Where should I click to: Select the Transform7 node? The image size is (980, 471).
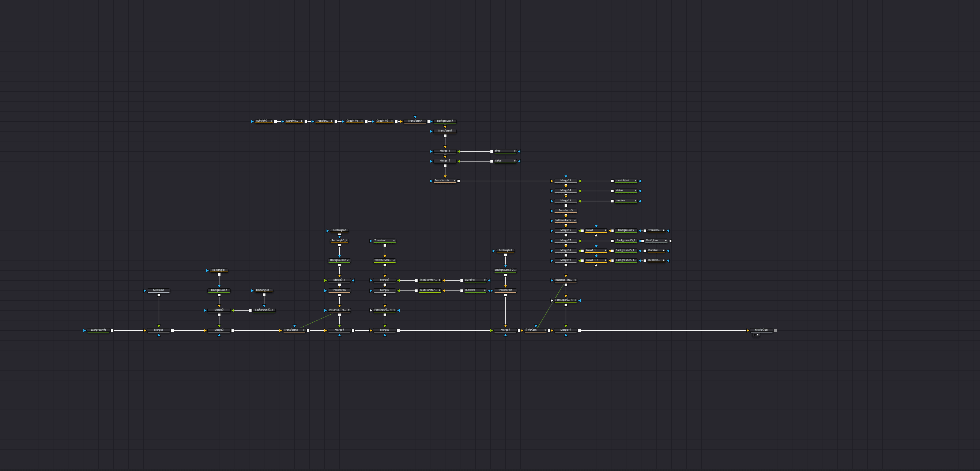tap(415, 121)
